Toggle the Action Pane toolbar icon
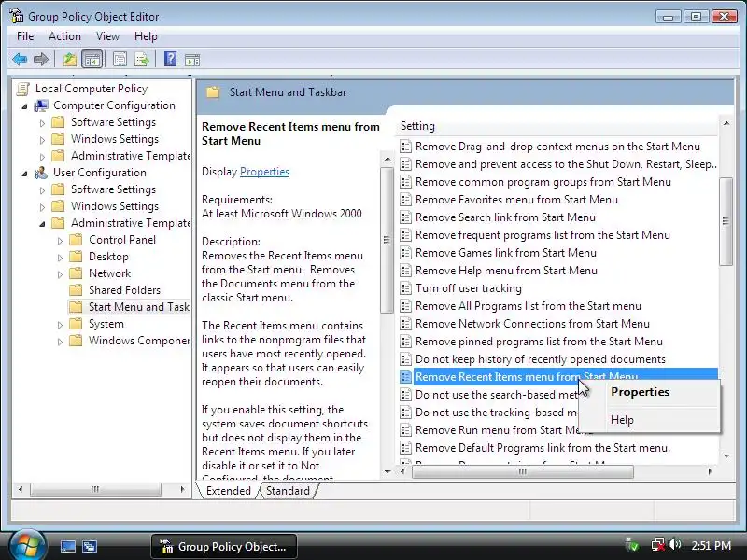This screenshot has height=560, width=747. pos(192,60)
